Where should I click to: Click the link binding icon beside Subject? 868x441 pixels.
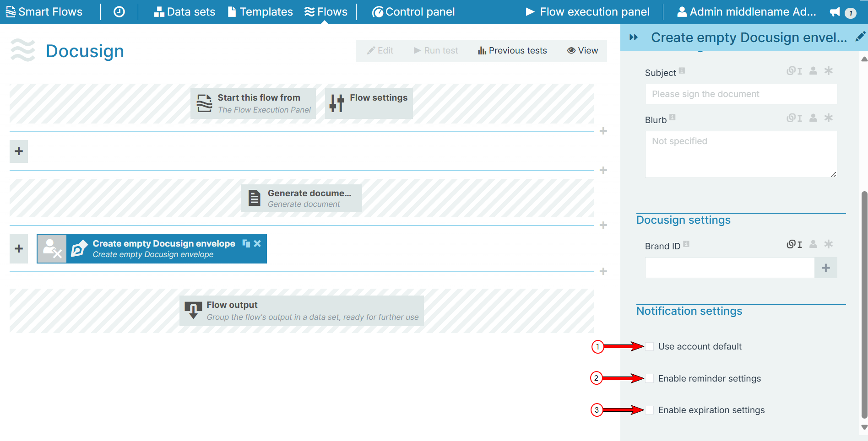[x=792, y=71]
